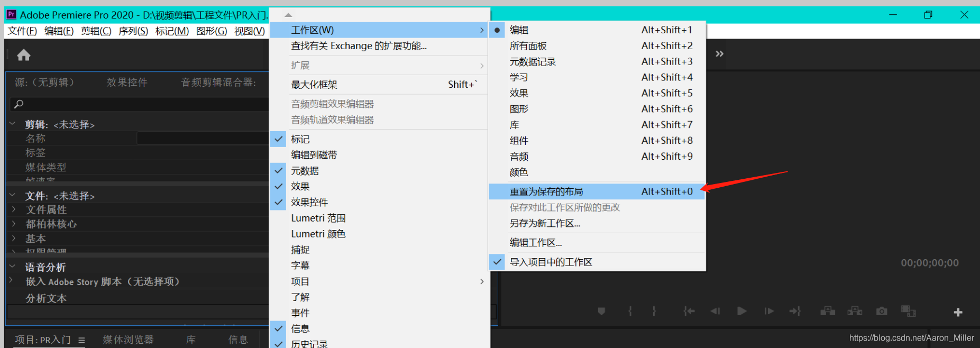980x348 pixels.
Task: Click the Add Marker button in monitor
Action: tap(601, 312)
